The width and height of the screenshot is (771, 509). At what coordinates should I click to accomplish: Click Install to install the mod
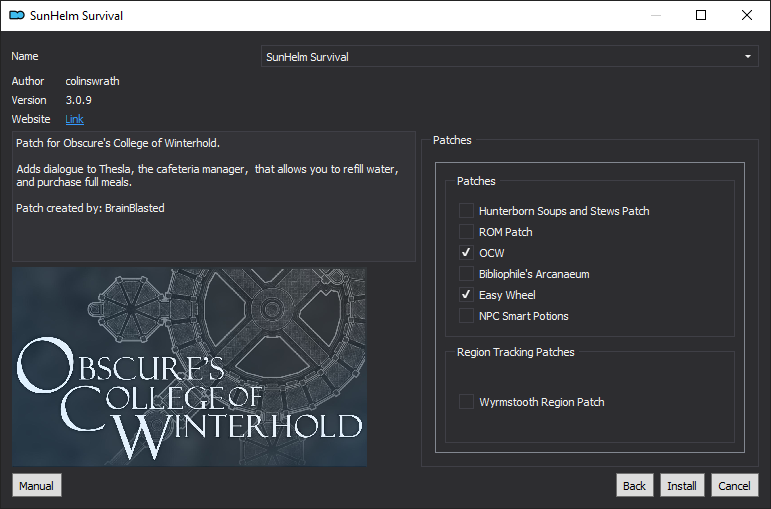coord(682,486)
